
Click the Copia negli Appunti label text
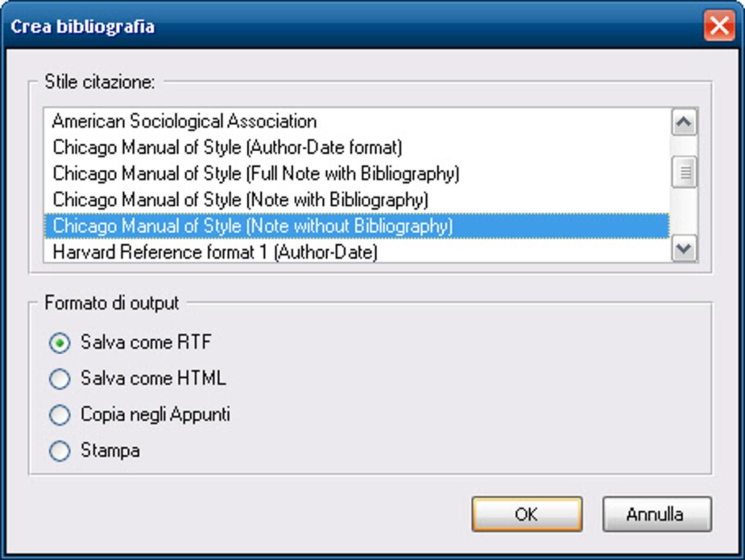[x=156, y=415]
